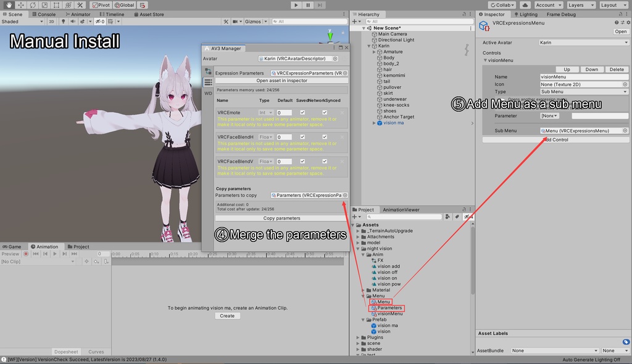Viewport: 632px width, 364px height.
Task: Open Account dropdown
Action: (548, 5)
